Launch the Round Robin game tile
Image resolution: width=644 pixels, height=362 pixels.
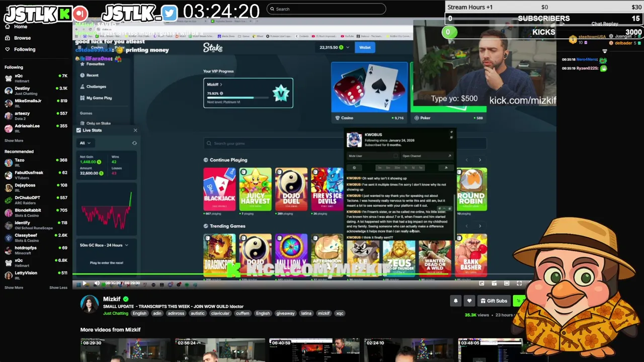click(x=471, y=189)
